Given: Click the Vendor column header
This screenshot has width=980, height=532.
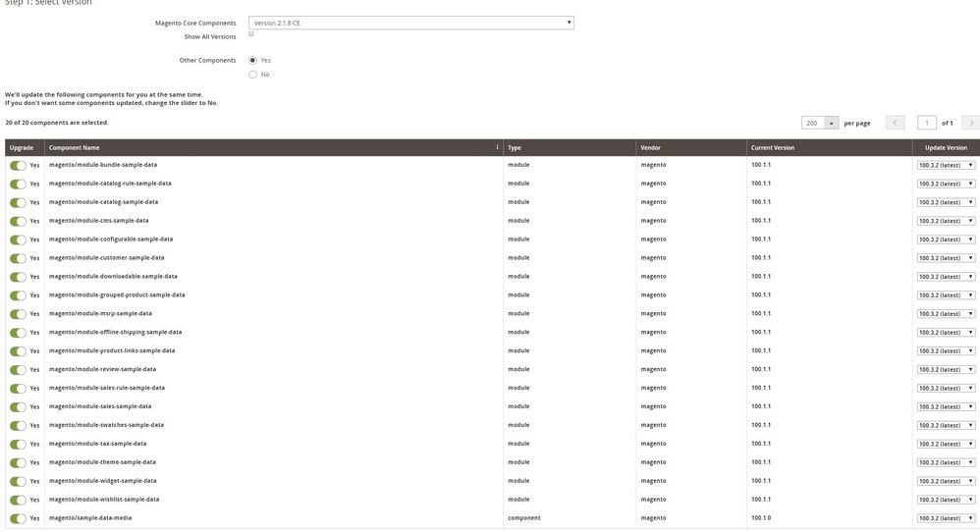Looking at the screenshot, I should point(691,148).
